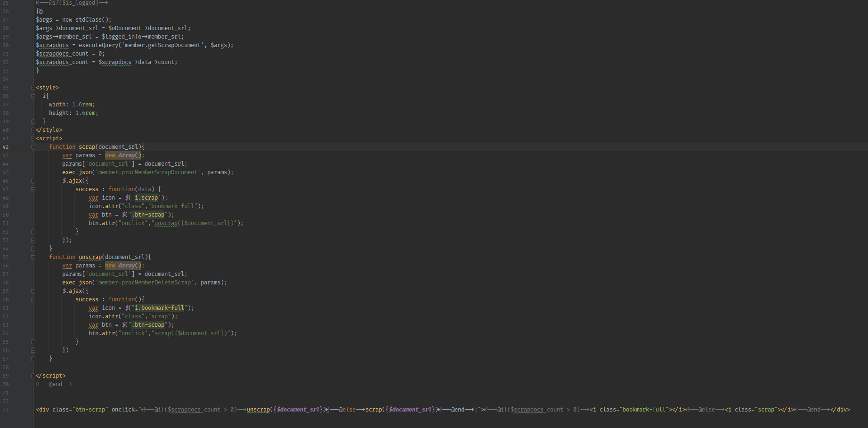The image size is (868, 428).
Task: Click 'div class="btn-scrap"' on line 73
Action: click(73, 410)
